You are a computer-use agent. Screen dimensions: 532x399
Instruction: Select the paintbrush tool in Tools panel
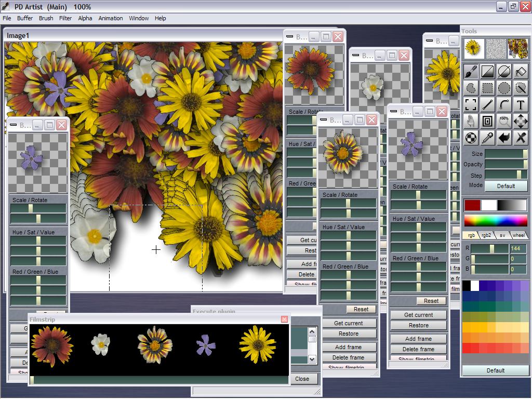point(471,71)
